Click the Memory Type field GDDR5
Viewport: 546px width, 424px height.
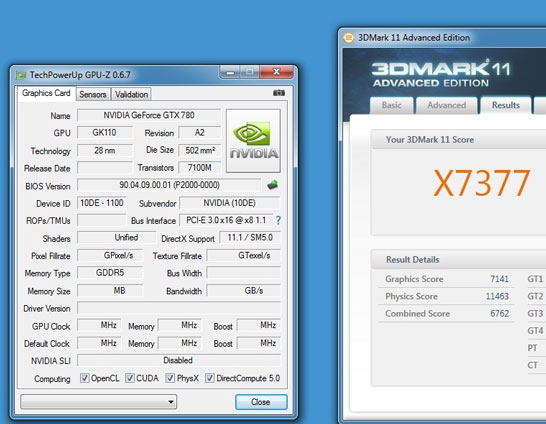tap(110, 273)
